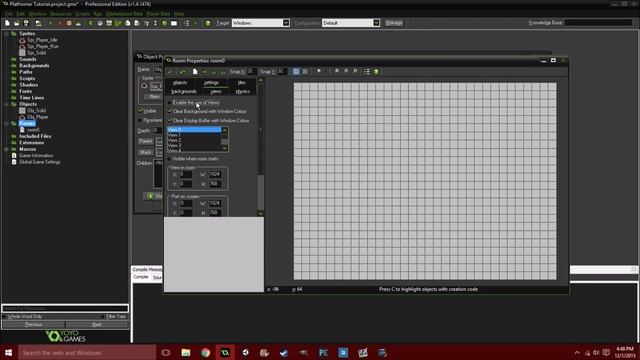Run in debug mode with red arrow icon
The height and width of the screenshot is (360, 640).
59,23
